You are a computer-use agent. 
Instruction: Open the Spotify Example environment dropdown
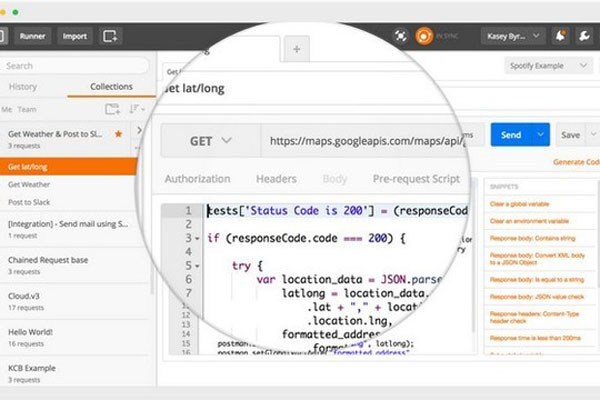(544, 67)
